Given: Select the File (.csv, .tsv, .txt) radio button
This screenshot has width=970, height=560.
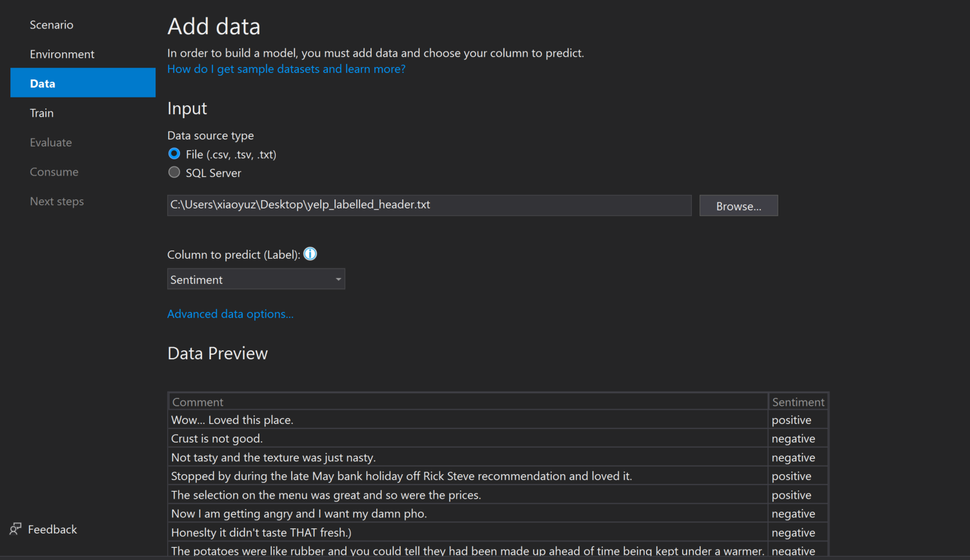Looking at the screenshot, I should [174, 154].
